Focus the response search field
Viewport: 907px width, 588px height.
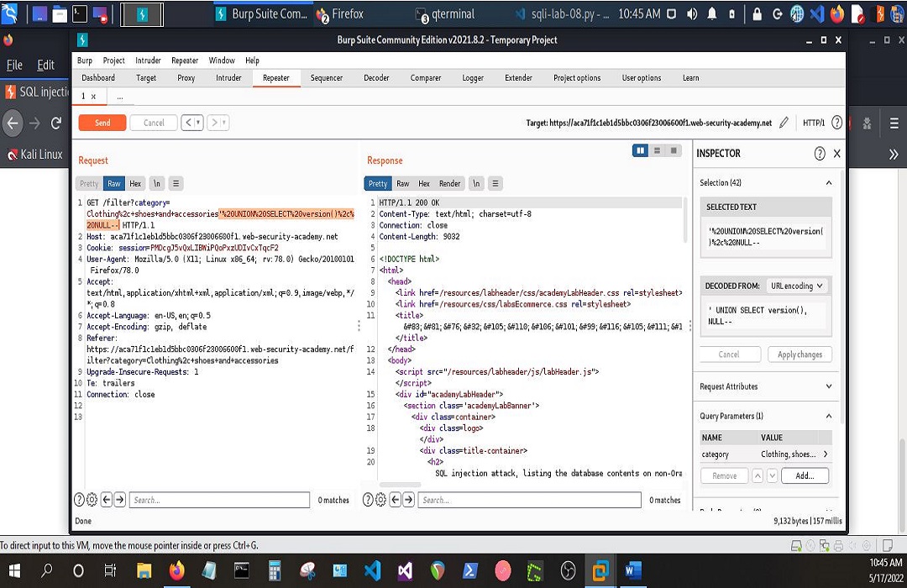click(x=529, y=500)
